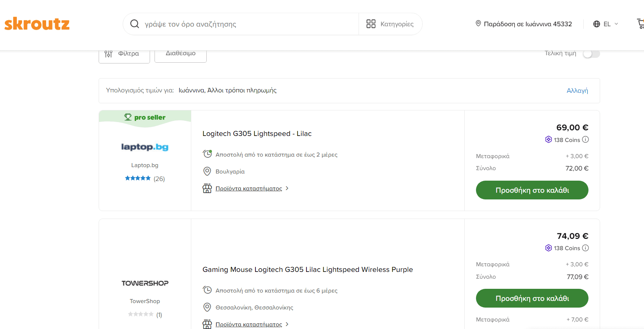Click the Laptop.bg store products shop icon
644x329 pixels.
[x=207, y=188]
